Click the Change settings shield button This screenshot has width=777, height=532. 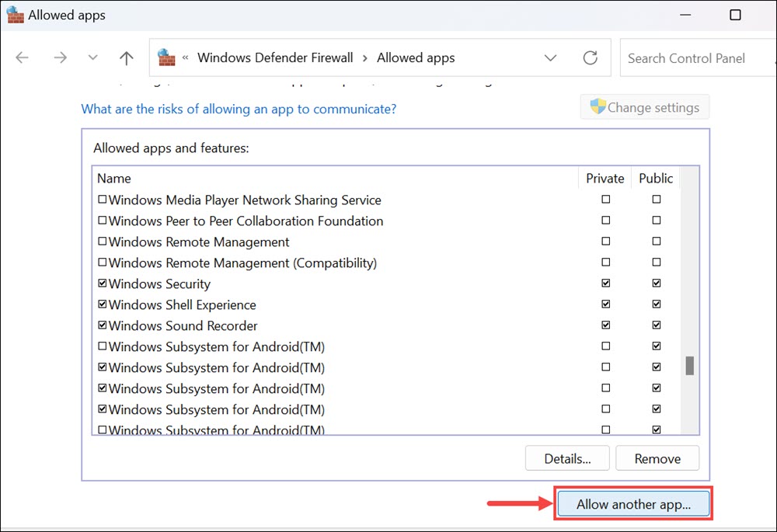point(644,107)
